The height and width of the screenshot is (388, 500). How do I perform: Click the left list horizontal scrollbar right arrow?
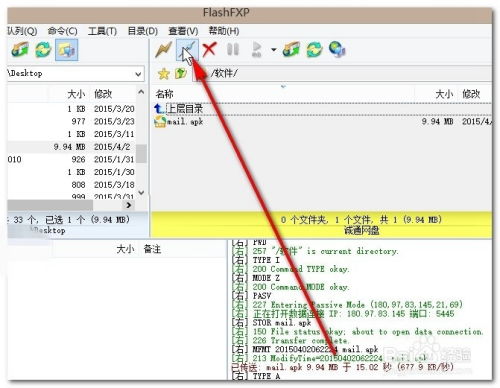[x=129, y=205]
